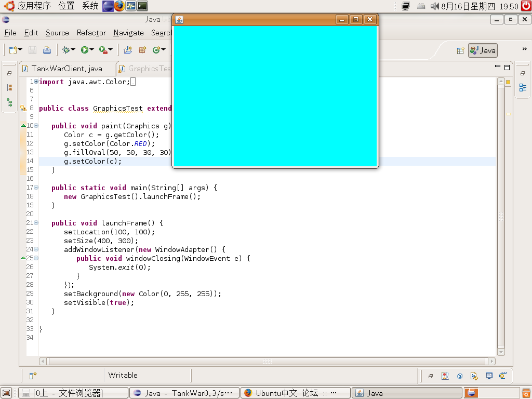Click the New file wizard icon
This screenshot has height=399, width=532.
point(13,50)
